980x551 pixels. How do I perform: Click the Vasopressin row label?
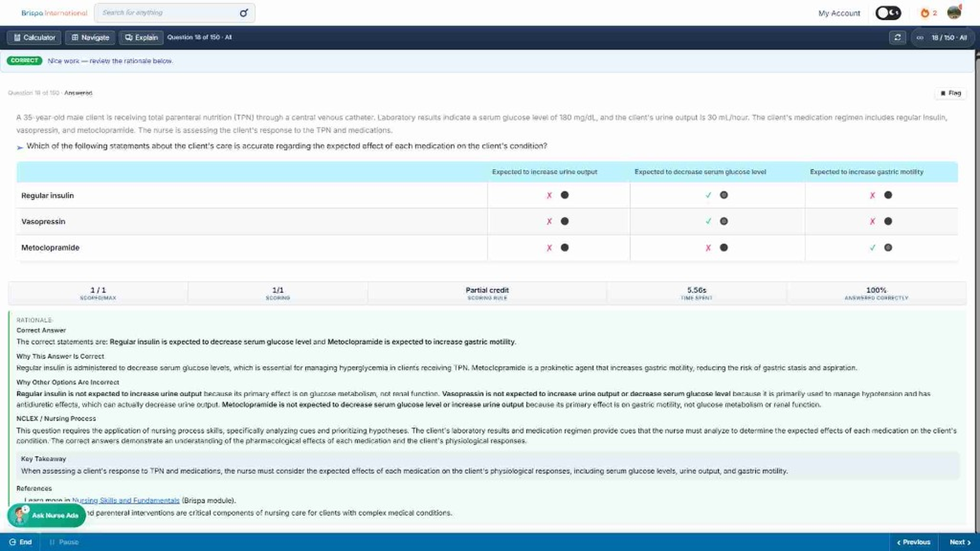click(43, 221)
